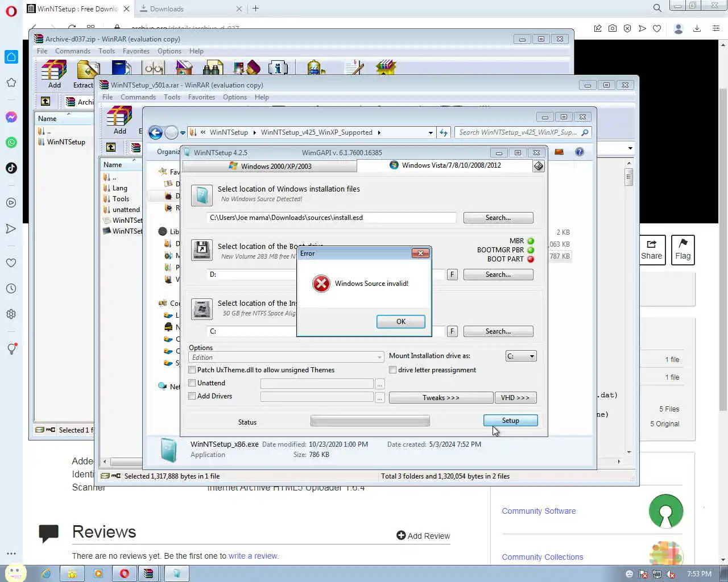This screenshot has height=582, width=728.
Task: Switch to Windows Vista/7/8/10/2008/2012 tab
Action: 445,165
